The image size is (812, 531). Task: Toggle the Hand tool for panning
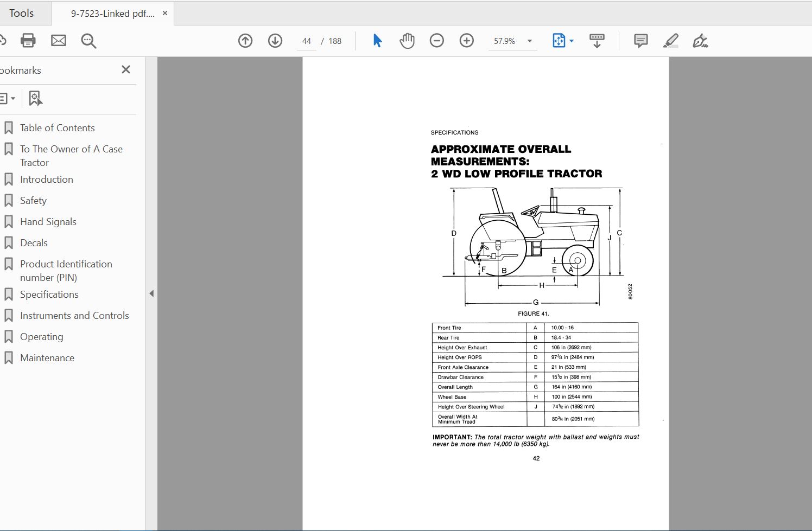[x=407, y=40]
